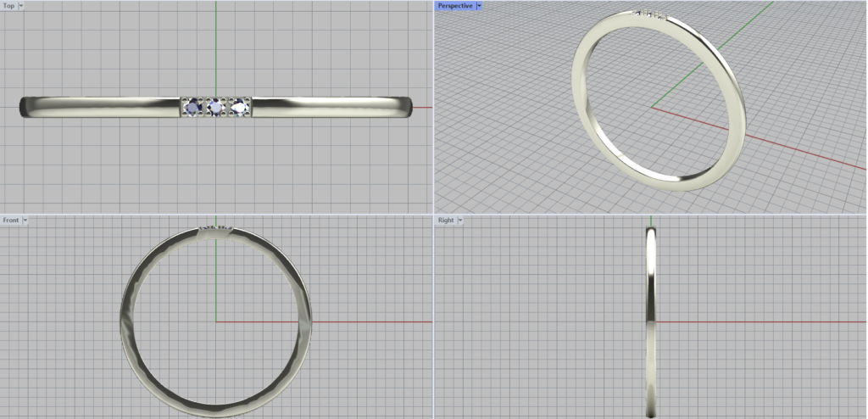Screen dimensions: 868x419
Task: Open the Top viewport dropdown arrow
Action: 20,5
